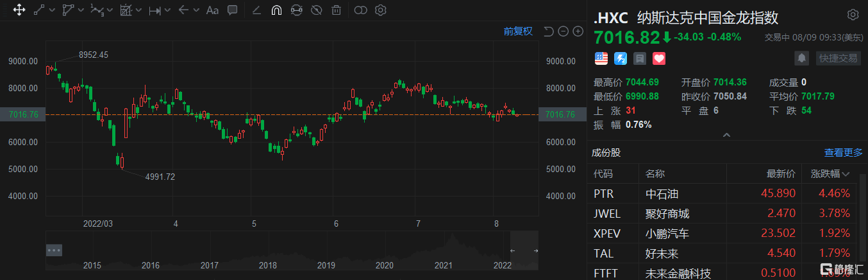This screenshot has width=868, height=280.
Task: Click the bell price alert icon
Action: [x=801, y=58]
